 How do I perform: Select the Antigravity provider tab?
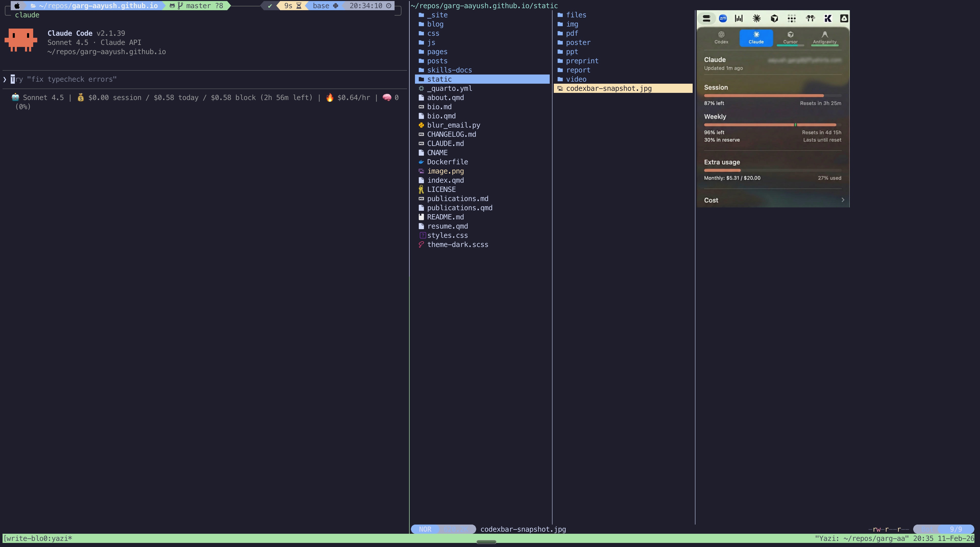coord(824,38)
